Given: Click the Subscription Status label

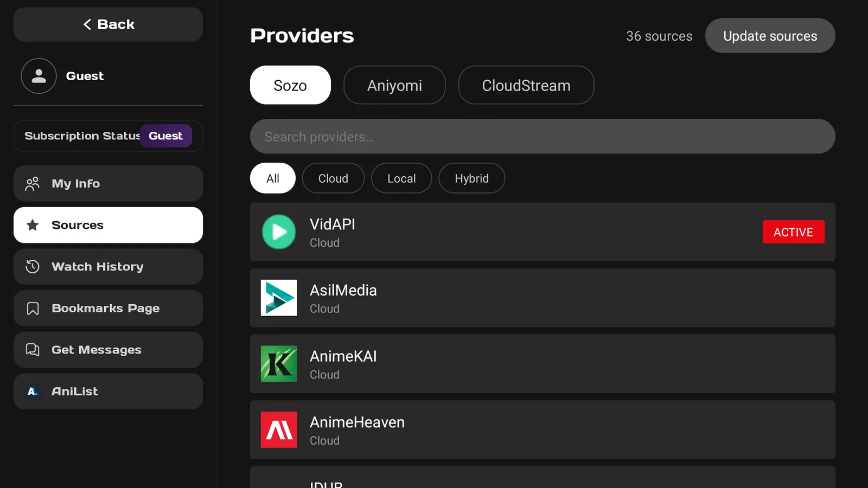Looking at the screenshot, I should click(x=82, y=136).
